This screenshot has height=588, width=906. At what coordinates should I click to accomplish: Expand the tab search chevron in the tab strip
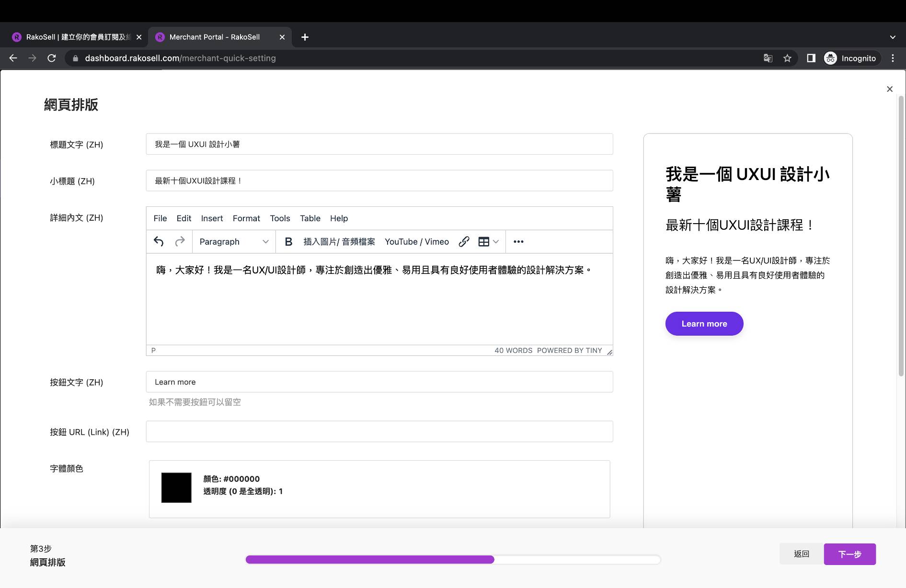click(x=892, y=37)
